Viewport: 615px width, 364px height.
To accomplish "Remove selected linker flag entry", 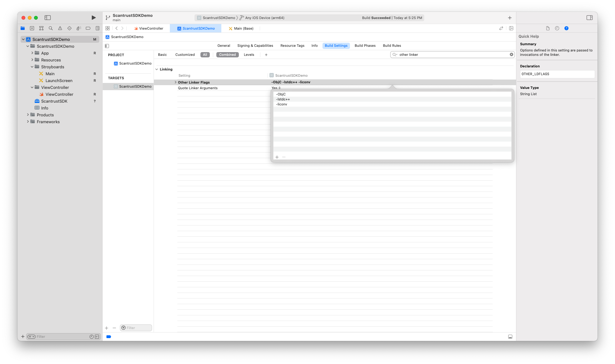I will pyautogui.click(x=284, y=157).
